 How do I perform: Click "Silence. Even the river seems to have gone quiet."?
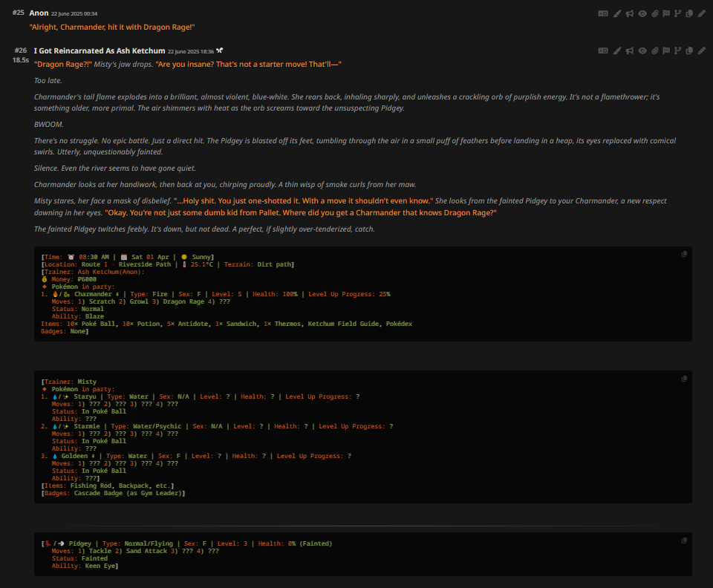114,168
